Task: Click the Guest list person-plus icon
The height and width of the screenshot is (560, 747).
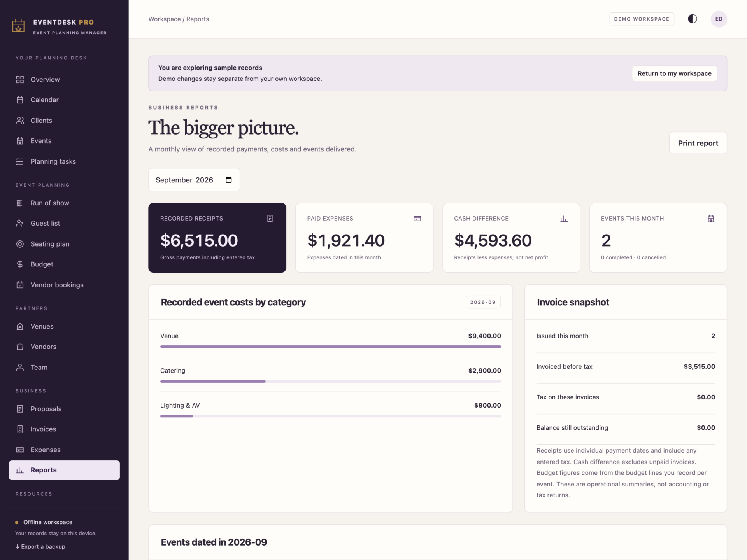Action: click(20, 223)
